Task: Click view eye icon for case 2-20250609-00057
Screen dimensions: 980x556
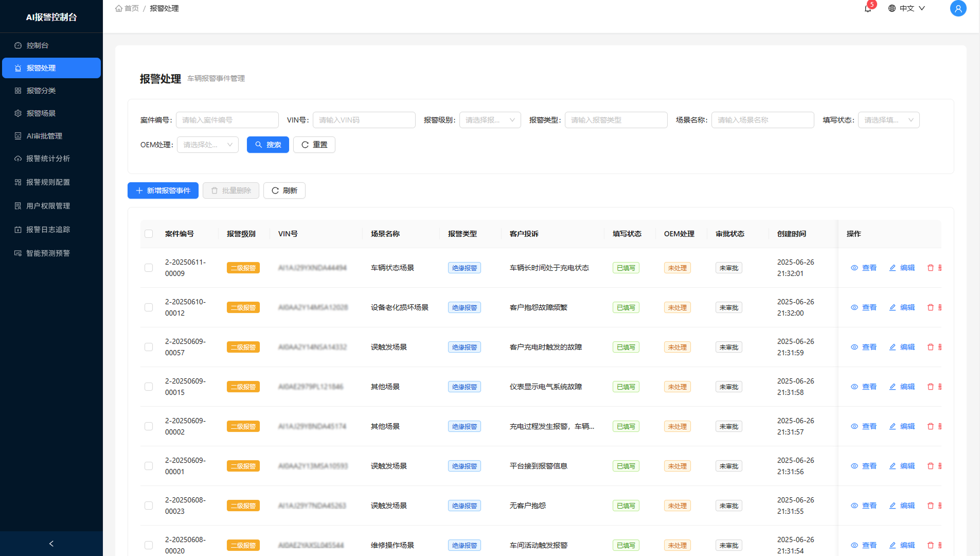Action: 854,347
